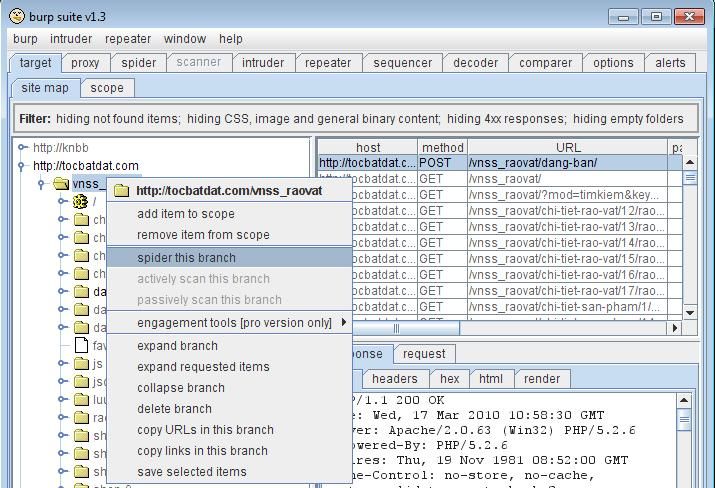Click the favicon file icon in tree
The width and height of the screenshot is (715, 488).
pyautogui.click(x=82, y=345)
